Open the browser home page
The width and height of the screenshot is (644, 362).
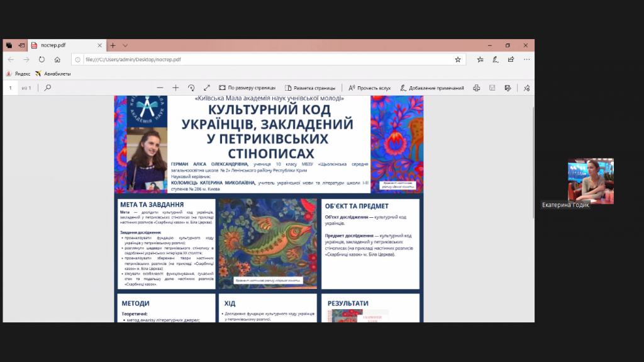(x=57, y=60)
